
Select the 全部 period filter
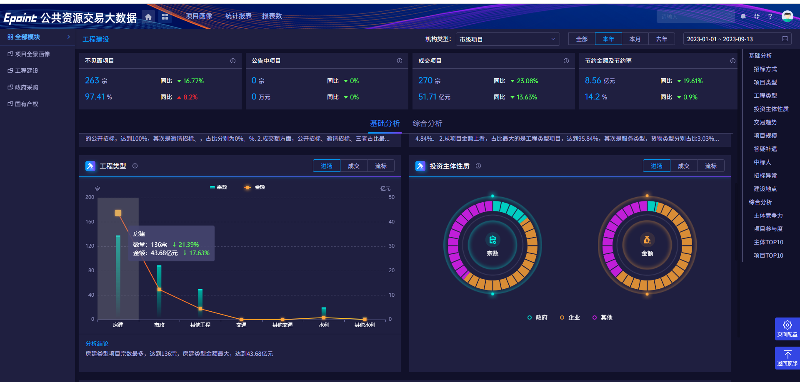pyautogui.click(x=582, y=39)
